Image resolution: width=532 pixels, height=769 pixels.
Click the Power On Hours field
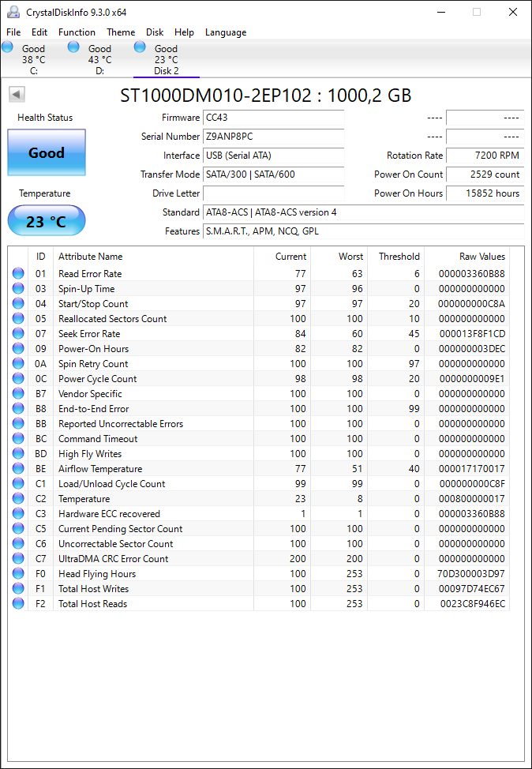[x=485, y=193]
